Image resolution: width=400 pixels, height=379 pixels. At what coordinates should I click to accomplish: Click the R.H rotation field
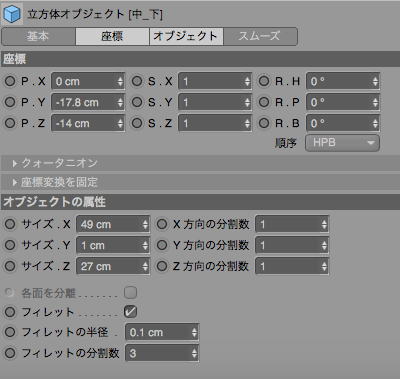tap(343, 81)
